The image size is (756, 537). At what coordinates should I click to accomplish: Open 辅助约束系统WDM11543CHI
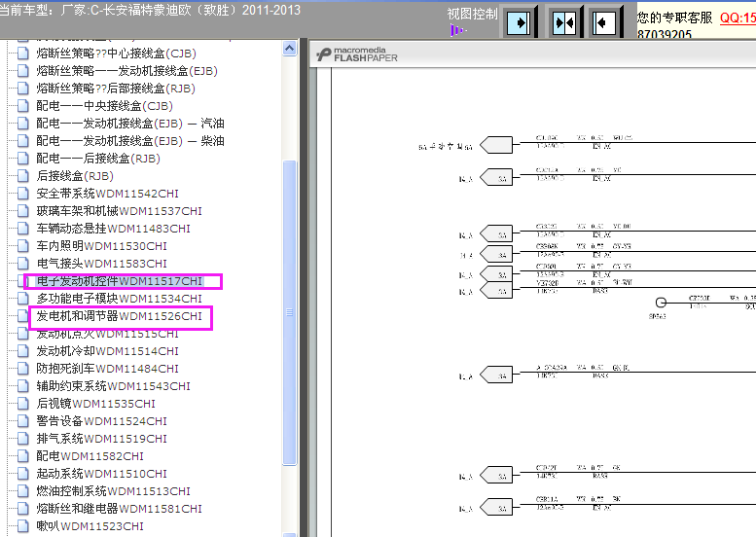pyautogui.click(x=113, y=386)
